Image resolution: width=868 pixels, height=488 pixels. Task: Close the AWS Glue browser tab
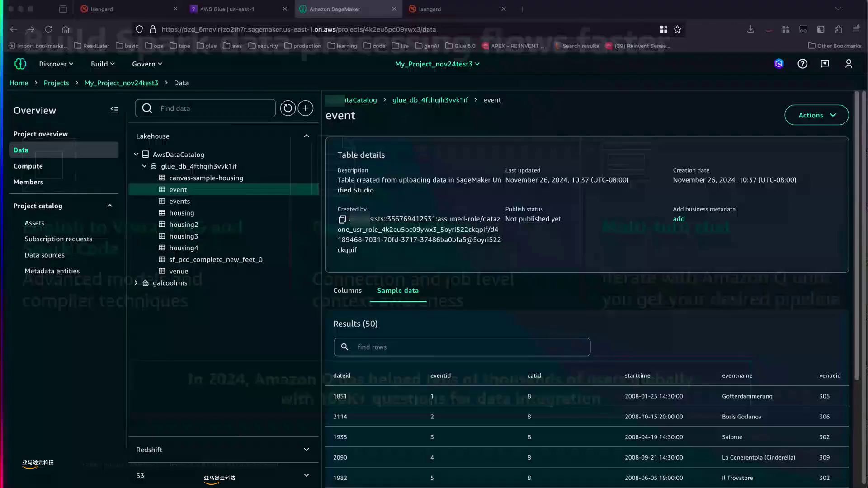(x=285, y=9)
